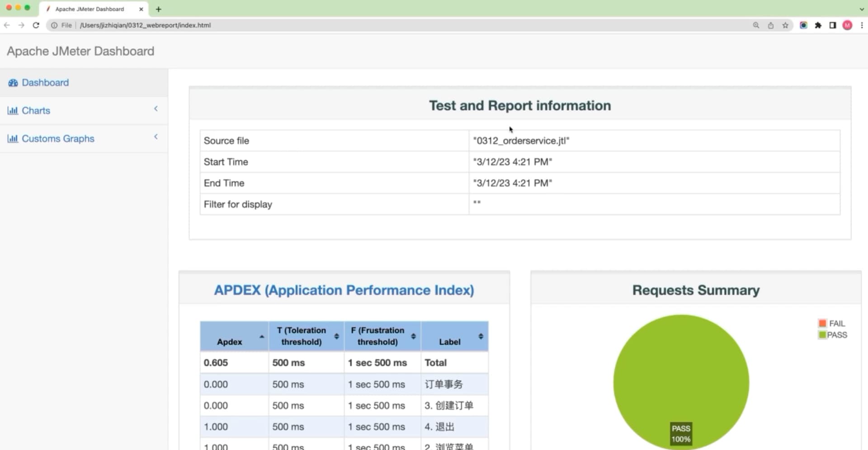Click the End Time row label
Screen dimensions: 868x450
click(224, 183)
